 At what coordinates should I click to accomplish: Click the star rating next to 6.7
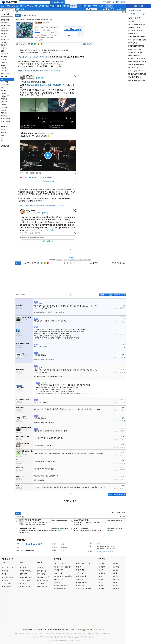pos(109,9)
